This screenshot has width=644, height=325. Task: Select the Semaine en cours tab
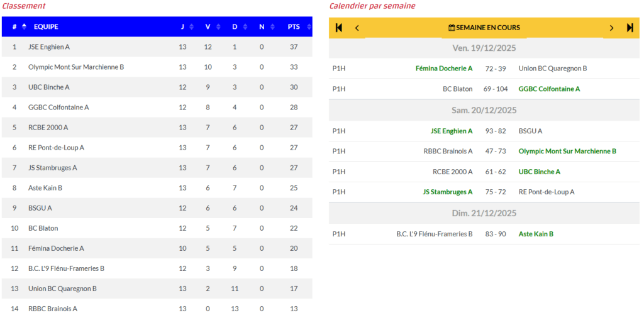pyautogui.click(x=484, y=28)
